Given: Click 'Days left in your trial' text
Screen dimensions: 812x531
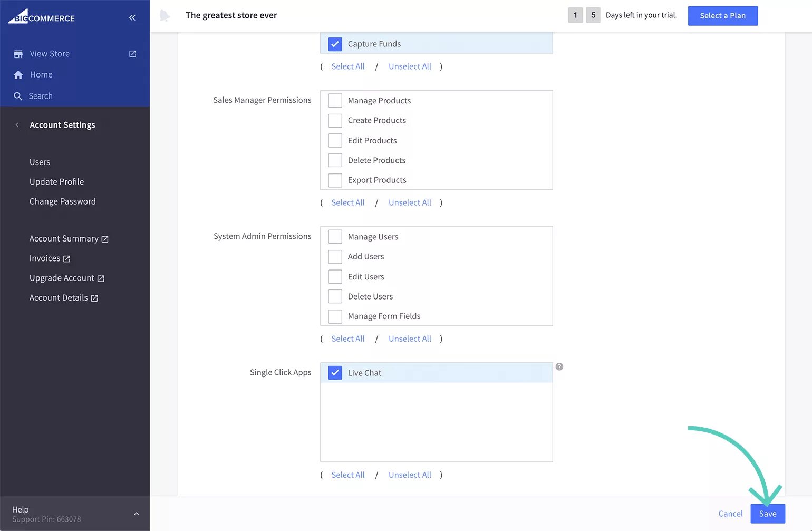Looking at the screenshot, I should point(641,15).
